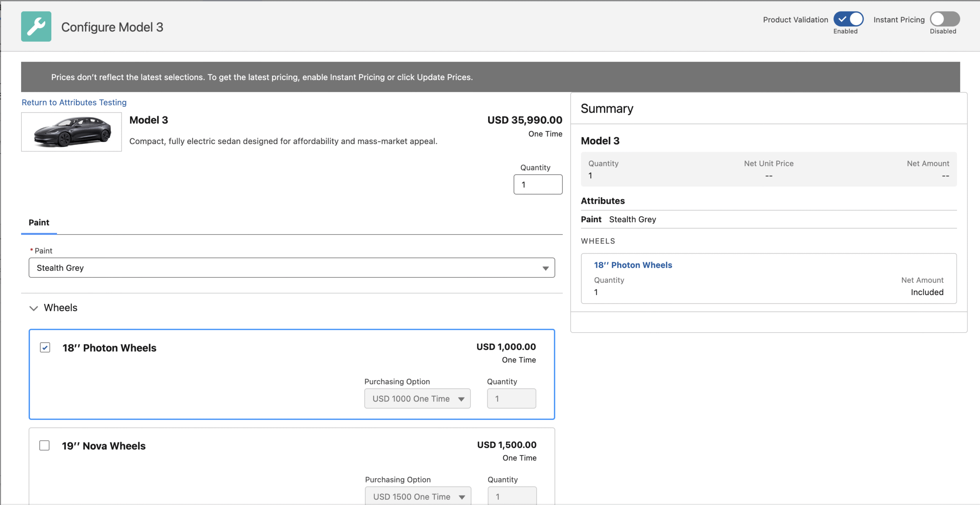Click the USD 35,990.00 price text
The image size is (980, 505).
coord(525,120)
